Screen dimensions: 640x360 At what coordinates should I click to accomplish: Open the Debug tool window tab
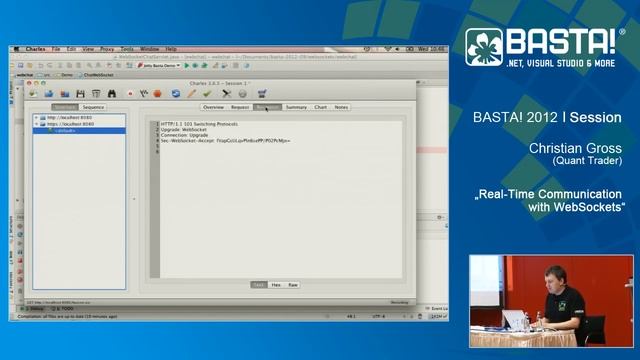pos(33,309)
